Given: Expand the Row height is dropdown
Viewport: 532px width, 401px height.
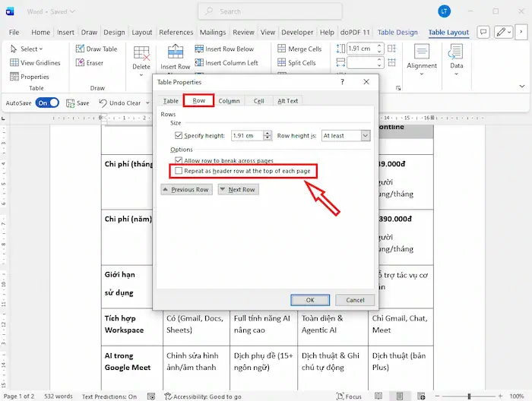Looking at the screenshot, I should point(365,135).
